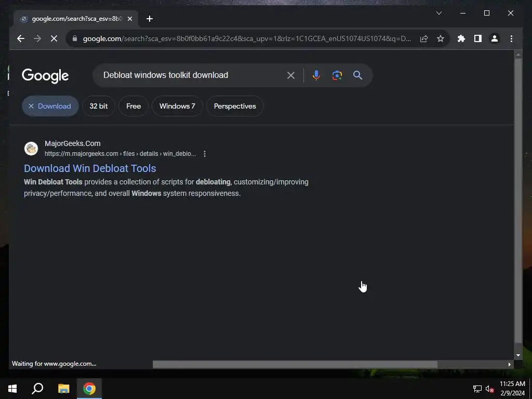View site information lock icon
The image size is (532, 399).
pos(75,38)
